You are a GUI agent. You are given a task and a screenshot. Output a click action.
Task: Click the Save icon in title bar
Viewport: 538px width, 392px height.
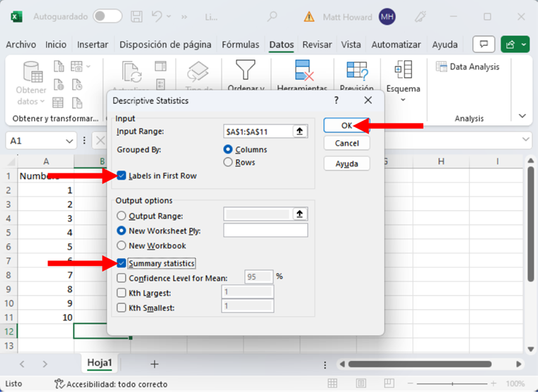[x=138, y=16]
